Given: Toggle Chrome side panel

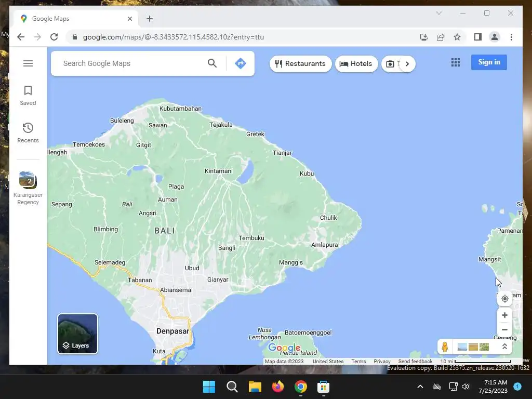Looking at the screenshot, I should point(478,37).
